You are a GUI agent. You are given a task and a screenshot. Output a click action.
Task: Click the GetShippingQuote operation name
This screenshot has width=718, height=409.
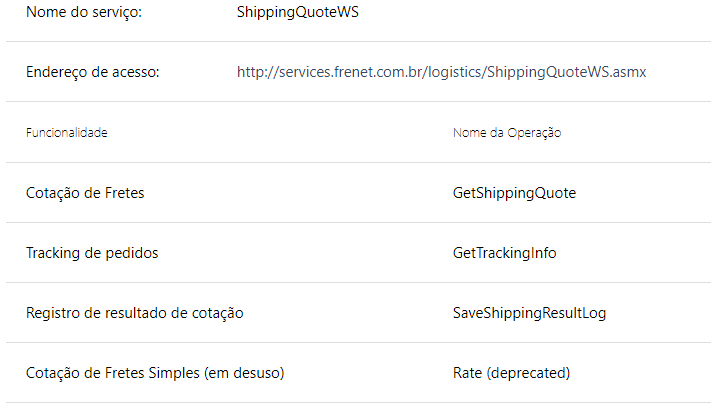[514, 193]
